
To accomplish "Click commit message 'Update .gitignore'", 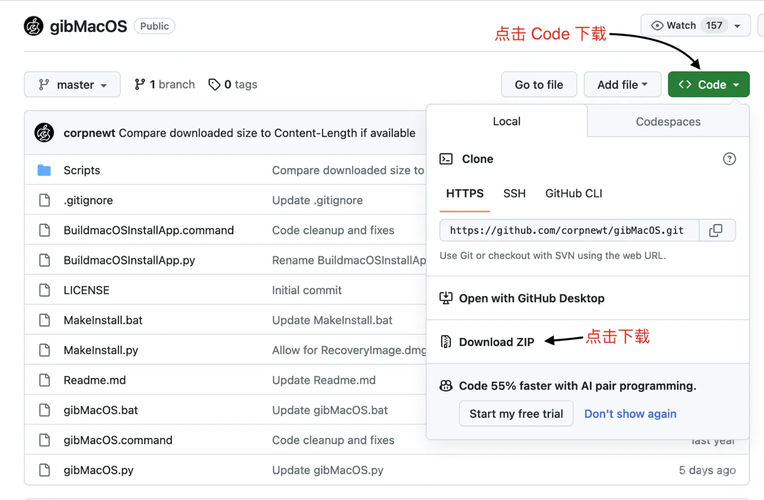I will 317,200.
